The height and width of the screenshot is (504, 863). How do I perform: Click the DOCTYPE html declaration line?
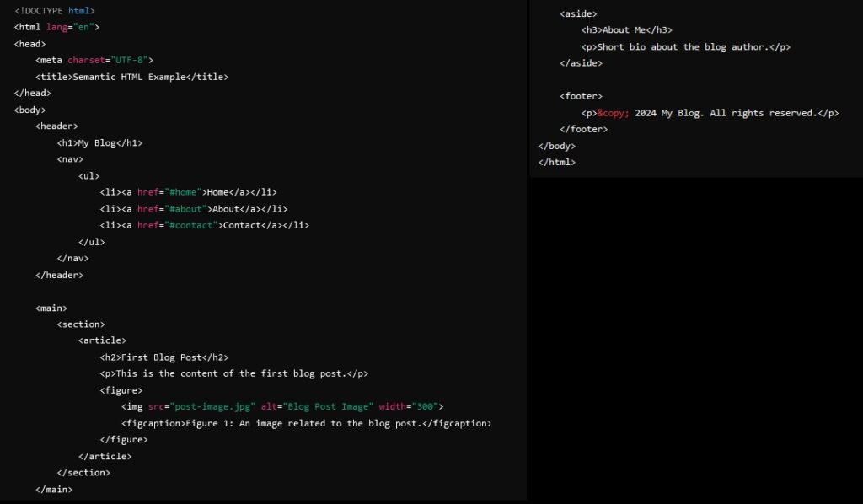tap(55, 10)
